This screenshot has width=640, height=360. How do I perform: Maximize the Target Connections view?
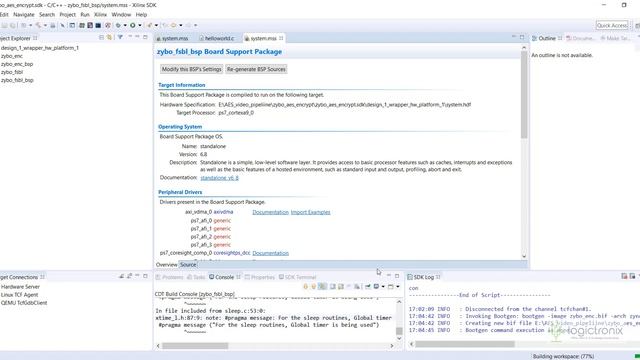145,276
